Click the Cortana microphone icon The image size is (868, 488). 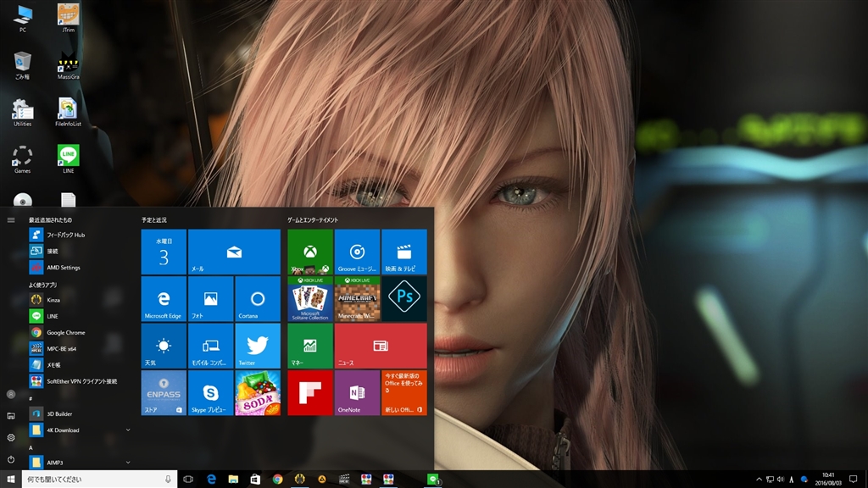(x=168, y=480)
